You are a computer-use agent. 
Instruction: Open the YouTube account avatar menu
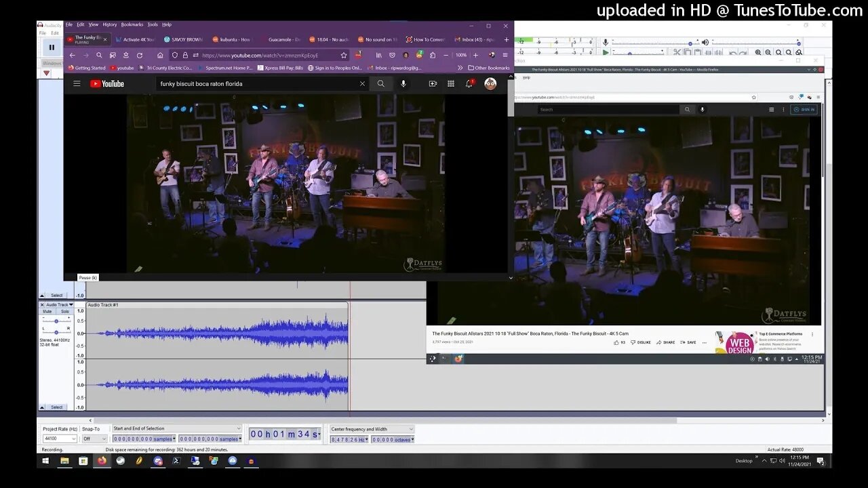tap(490, 83)
